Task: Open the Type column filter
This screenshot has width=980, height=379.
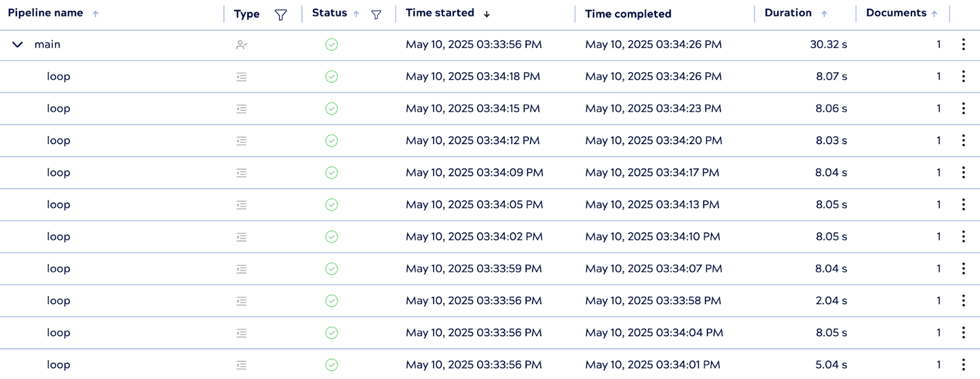Action: click(x=281, y=15)
